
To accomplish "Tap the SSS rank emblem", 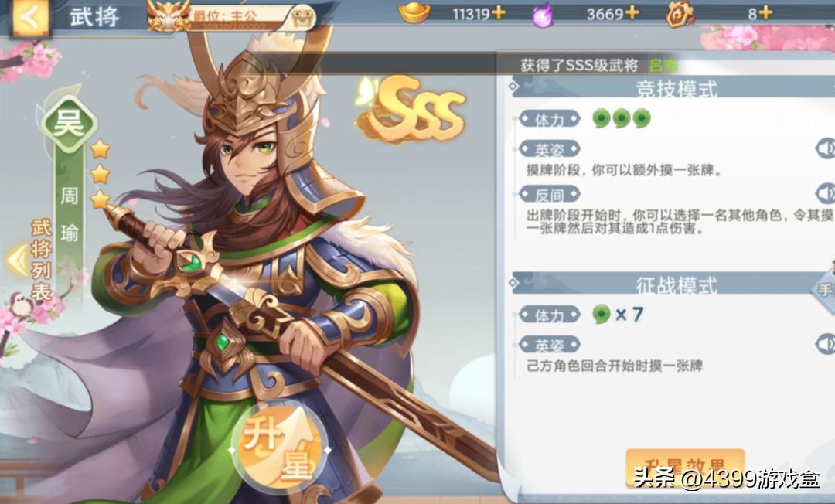I will coord(411,110).
